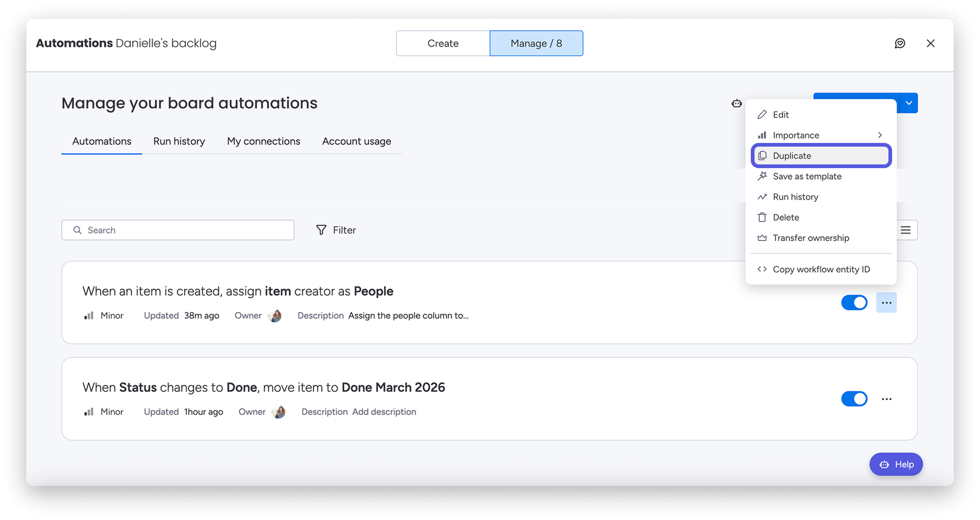Choose Delete in the context menu

(785, 217)
